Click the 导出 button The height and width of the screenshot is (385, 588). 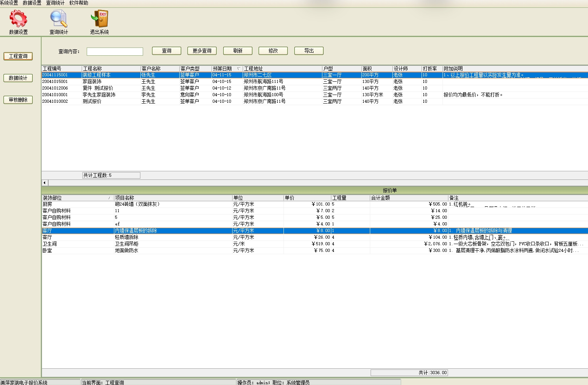click(x=309, y=51)
